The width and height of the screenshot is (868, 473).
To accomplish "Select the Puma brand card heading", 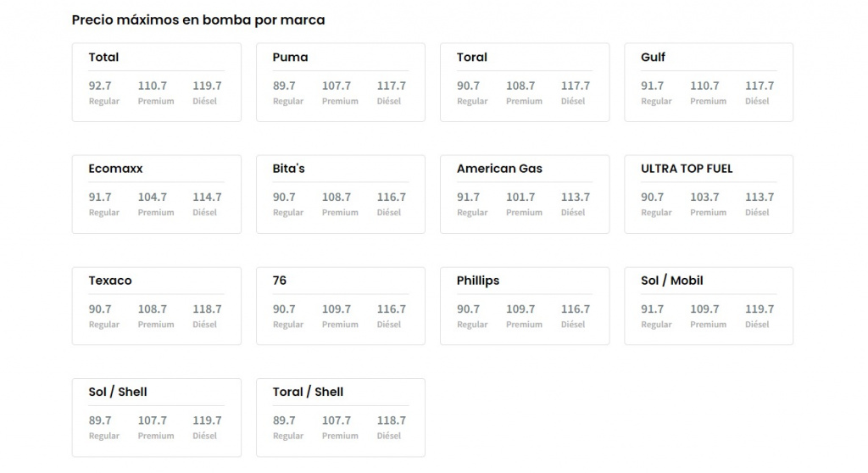I will pyautogui.click(x=290, y=58).
